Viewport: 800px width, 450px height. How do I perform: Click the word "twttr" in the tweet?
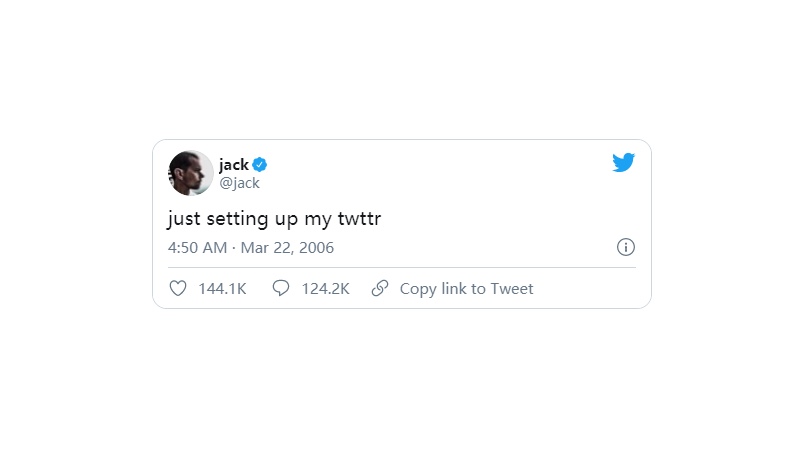click(x=357, y=219)
